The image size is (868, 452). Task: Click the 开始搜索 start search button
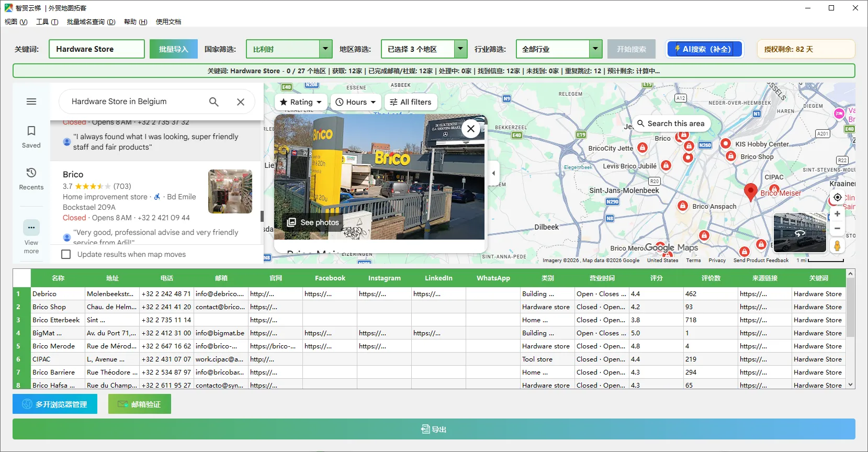pyautogui.click(x=632, y=49)
